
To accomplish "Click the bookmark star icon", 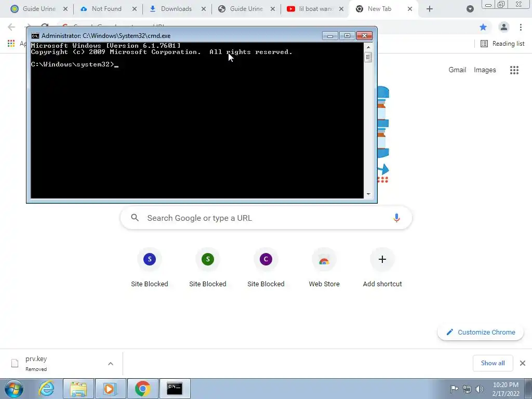I will click(483, 27).
